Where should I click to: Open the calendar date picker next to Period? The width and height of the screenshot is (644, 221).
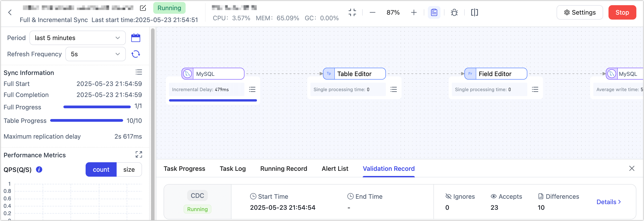pos(136,38)
